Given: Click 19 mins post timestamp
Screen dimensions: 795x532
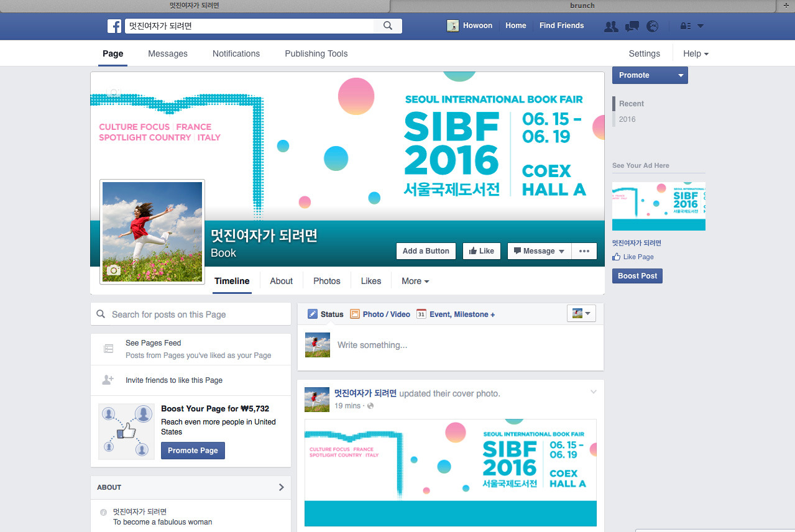Looking at the screenshot, I should (x=347, y=406).
